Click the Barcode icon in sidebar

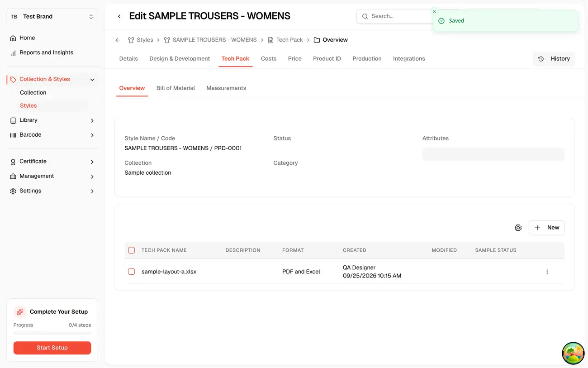coord(13,135)
